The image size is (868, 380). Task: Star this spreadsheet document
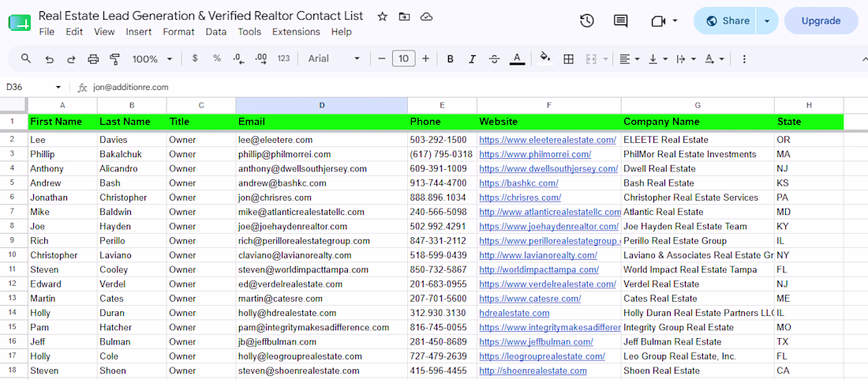383,17
